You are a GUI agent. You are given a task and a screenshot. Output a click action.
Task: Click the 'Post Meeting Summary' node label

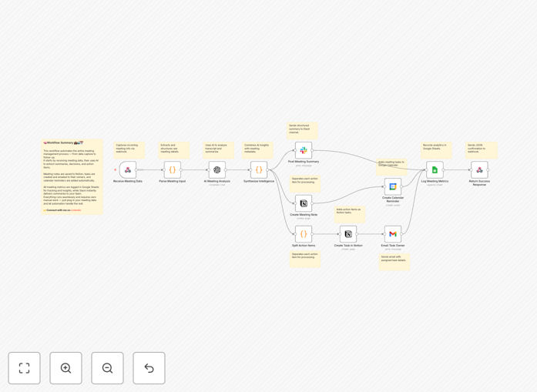point(304,162)
